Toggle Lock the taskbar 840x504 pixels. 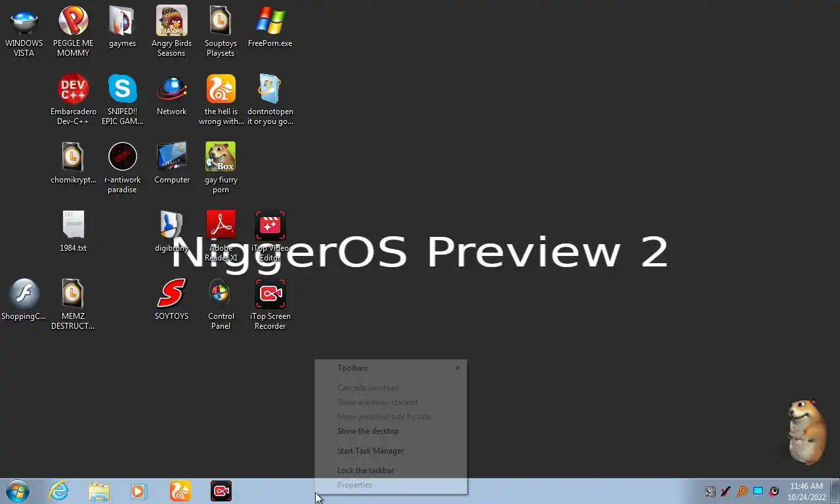click(391, 471)
